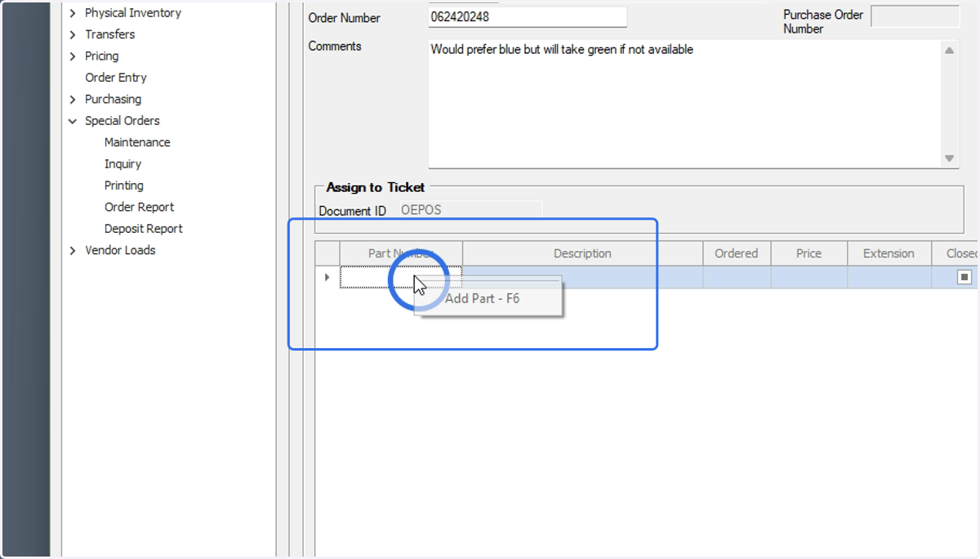The image size is (980, 559).
Task: Click inside the Comments text box
Action: tap(684, 104)
